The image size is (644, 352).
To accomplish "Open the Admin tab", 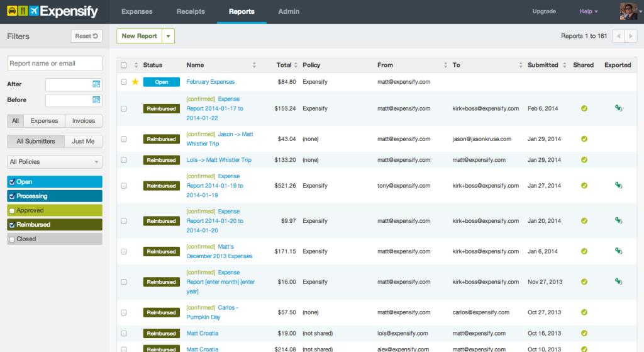I will click(289, 11).
